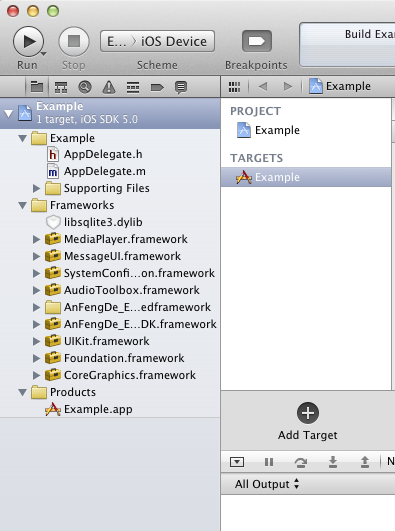Viewport: 395px width, 531px height.
Task: Click the Stop button
Action: (x=74, y=41)
